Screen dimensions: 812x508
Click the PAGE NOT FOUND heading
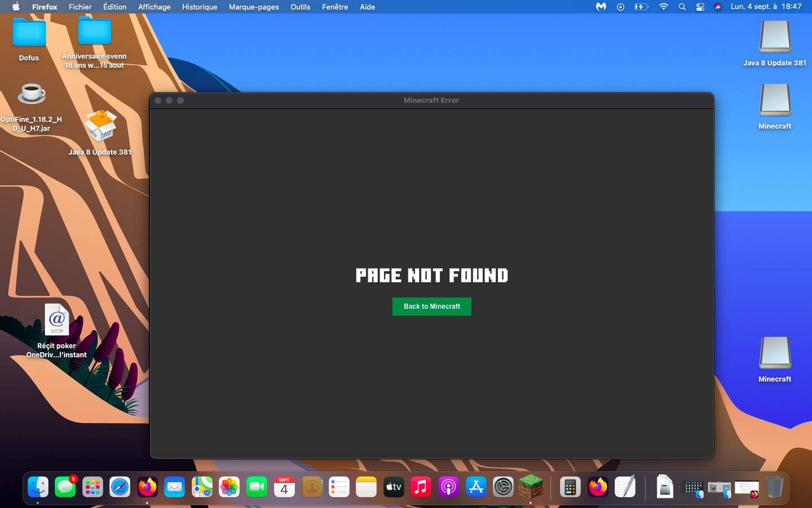[x=432, y=275]
